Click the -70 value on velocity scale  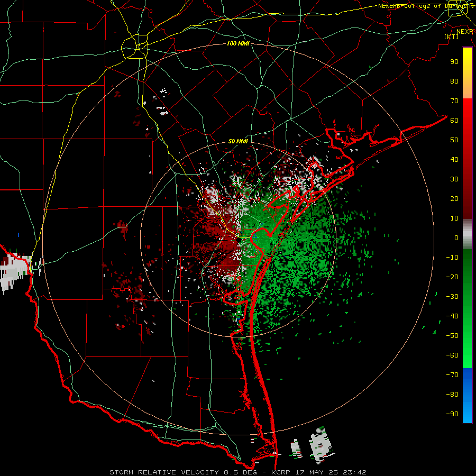452,375
